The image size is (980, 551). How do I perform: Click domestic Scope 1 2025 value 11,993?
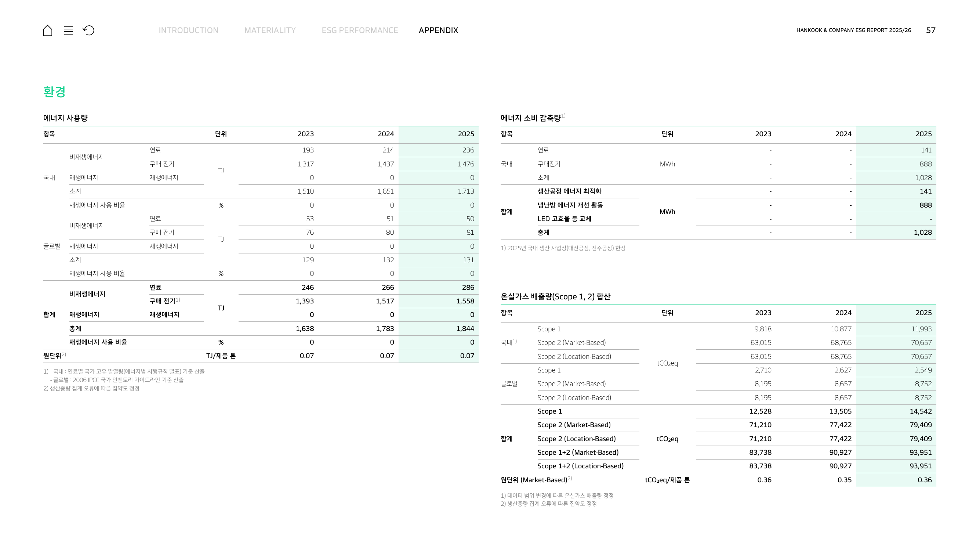click(921, 329)
